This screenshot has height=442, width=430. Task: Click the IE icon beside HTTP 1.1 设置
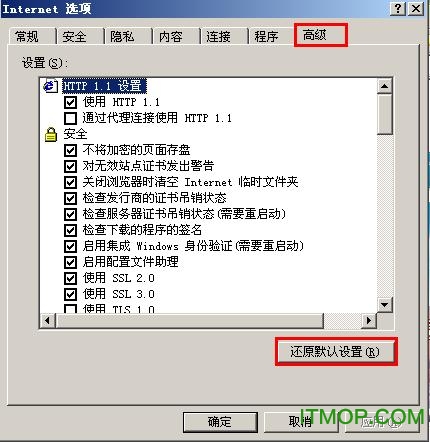tap(50, 86)
